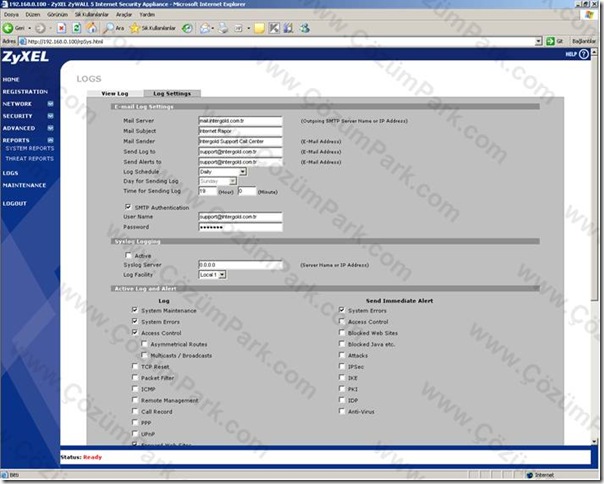Click the page icon in address bar

click(22, 41)
